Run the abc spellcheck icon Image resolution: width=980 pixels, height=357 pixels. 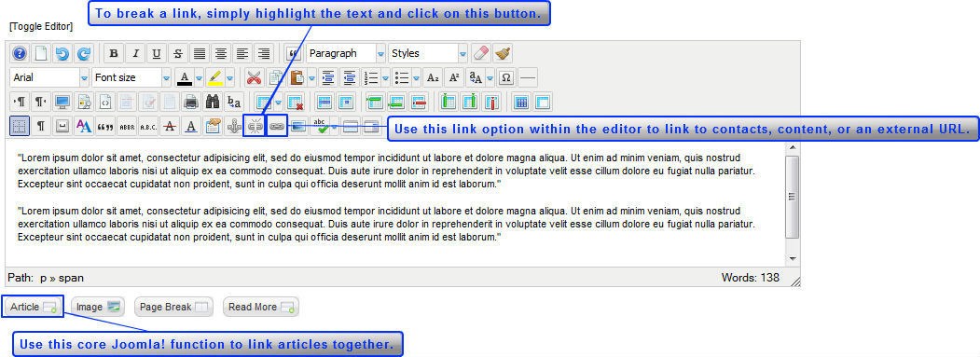tap(322, 126)
